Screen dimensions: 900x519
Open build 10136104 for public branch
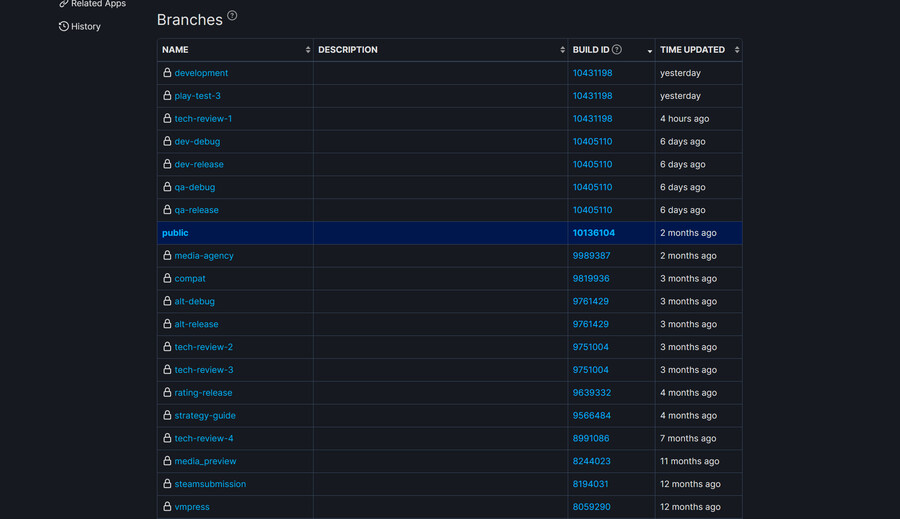click(x=593, y=233)
